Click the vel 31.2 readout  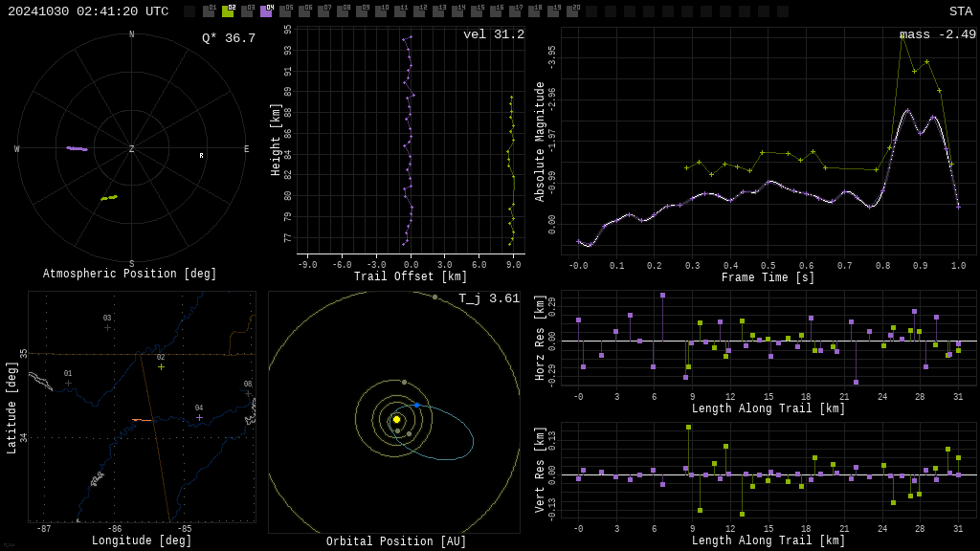(493, 34)
